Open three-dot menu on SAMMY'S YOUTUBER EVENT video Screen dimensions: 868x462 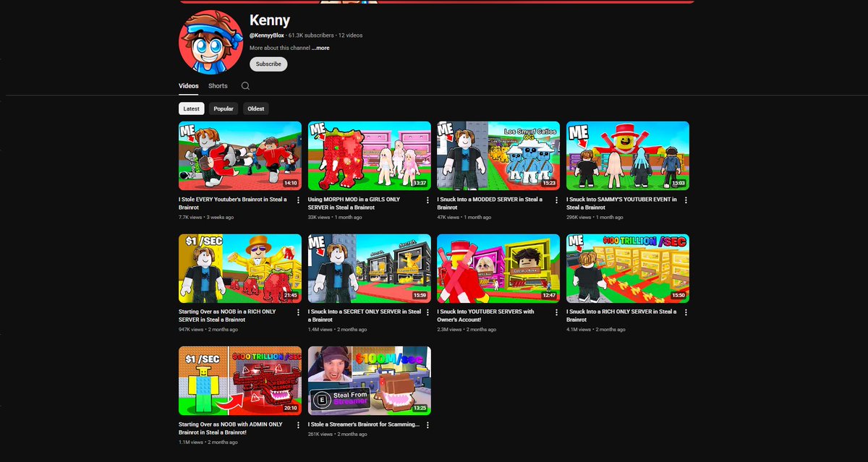point(686,200)
